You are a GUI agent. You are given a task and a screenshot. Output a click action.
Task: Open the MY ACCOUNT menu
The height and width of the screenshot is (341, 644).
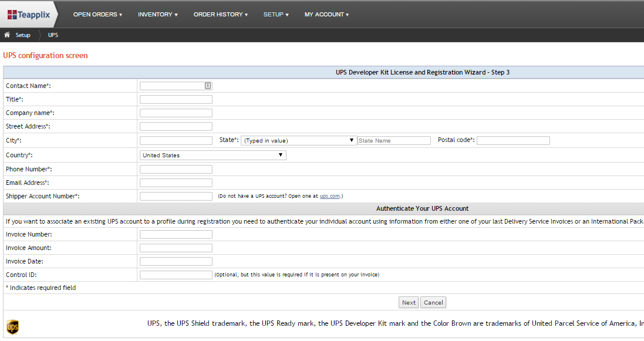(326, 14)
